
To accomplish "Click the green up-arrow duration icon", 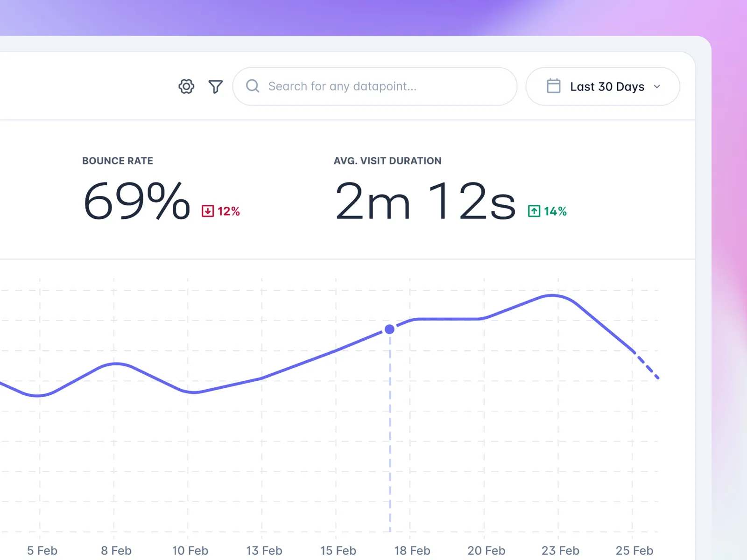I will [534, 211].
